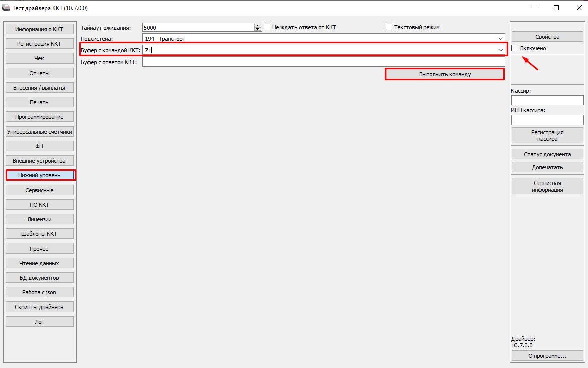Open the Сервисные section

click(39, 190)
